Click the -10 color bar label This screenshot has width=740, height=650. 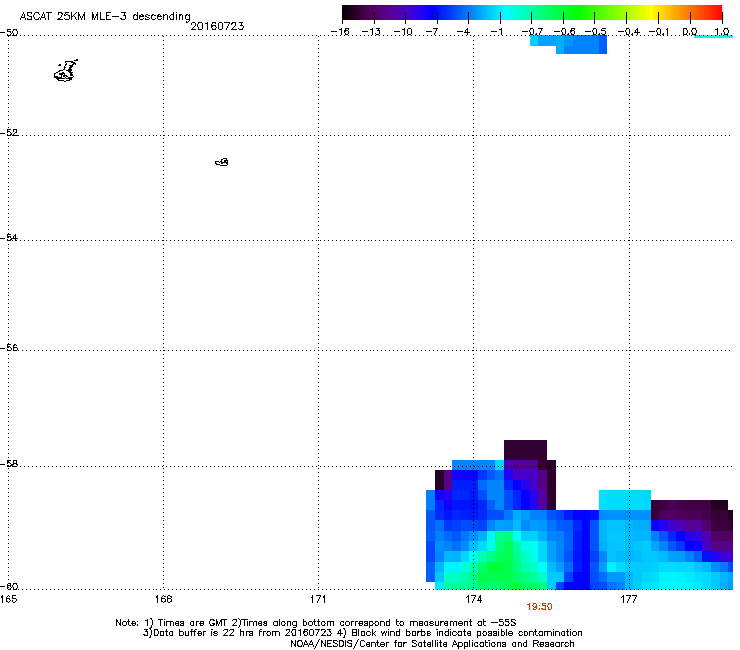tap(403, 32)
